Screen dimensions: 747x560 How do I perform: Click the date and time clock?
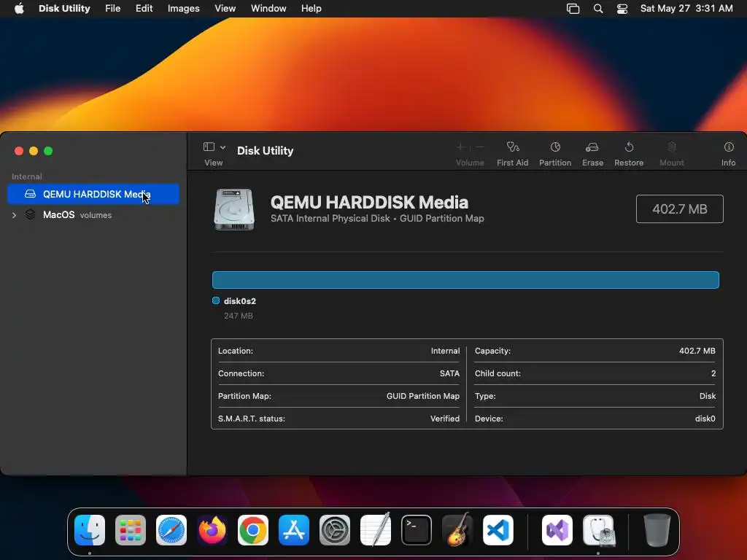point(686,9)
